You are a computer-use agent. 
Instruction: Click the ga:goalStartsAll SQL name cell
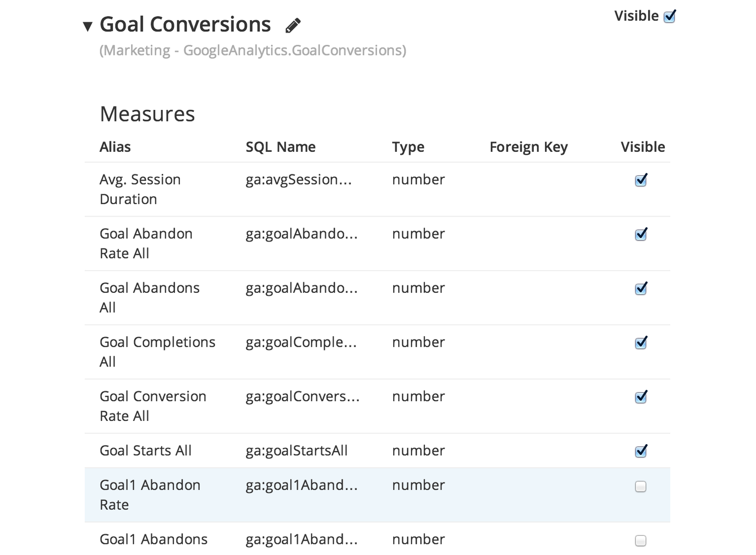pyautogui.click(x=297, y=451)
